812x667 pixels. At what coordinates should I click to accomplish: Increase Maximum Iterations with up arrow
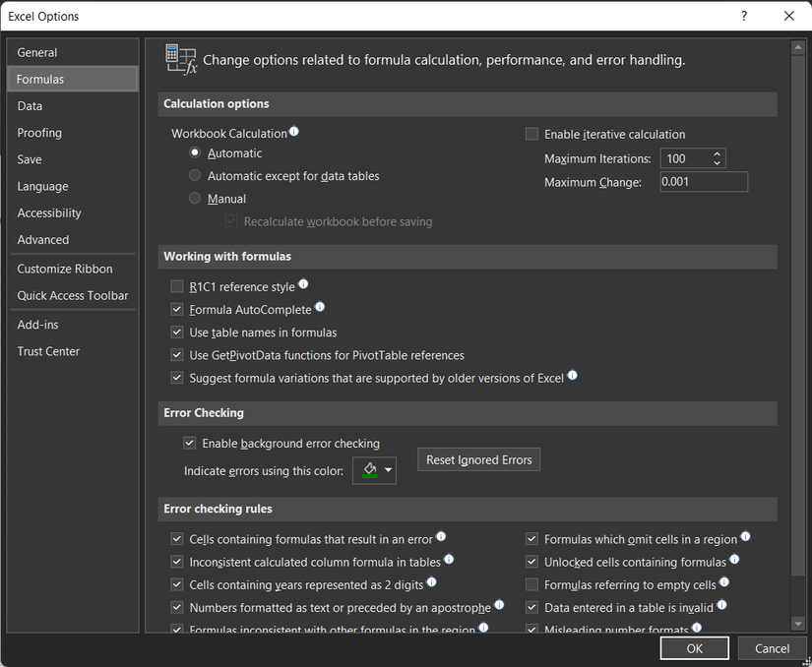(x=717, y=153)
